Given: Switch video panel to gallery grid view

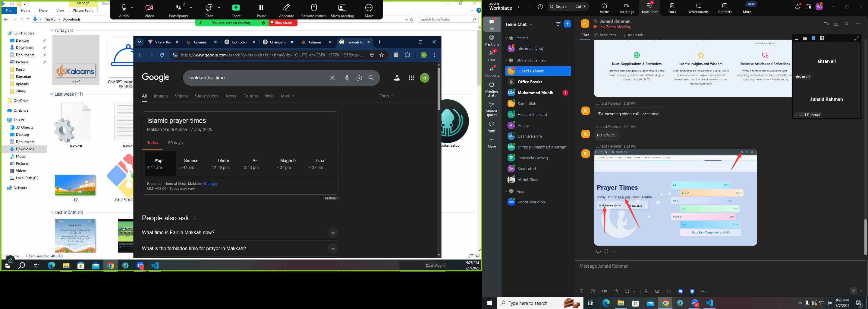Looking at the screenshot, I should coord(822,38).
